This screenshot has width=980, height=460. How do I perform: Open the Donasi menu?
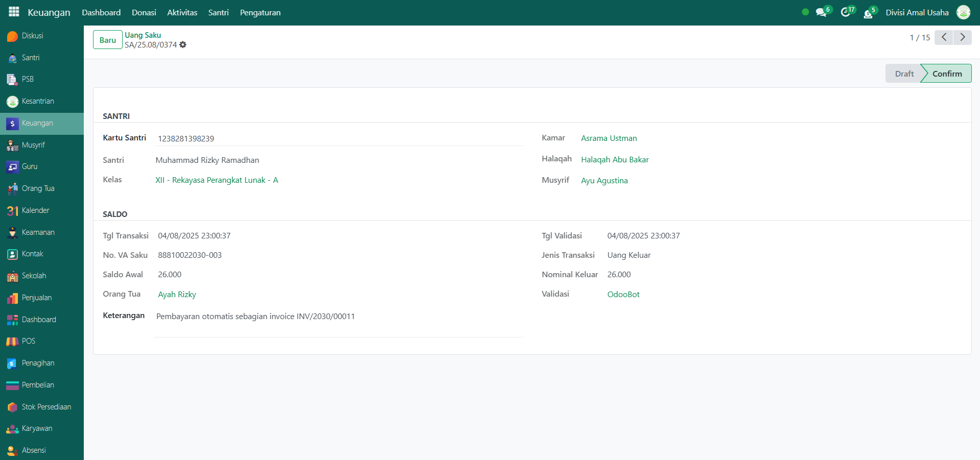(144, 13)
